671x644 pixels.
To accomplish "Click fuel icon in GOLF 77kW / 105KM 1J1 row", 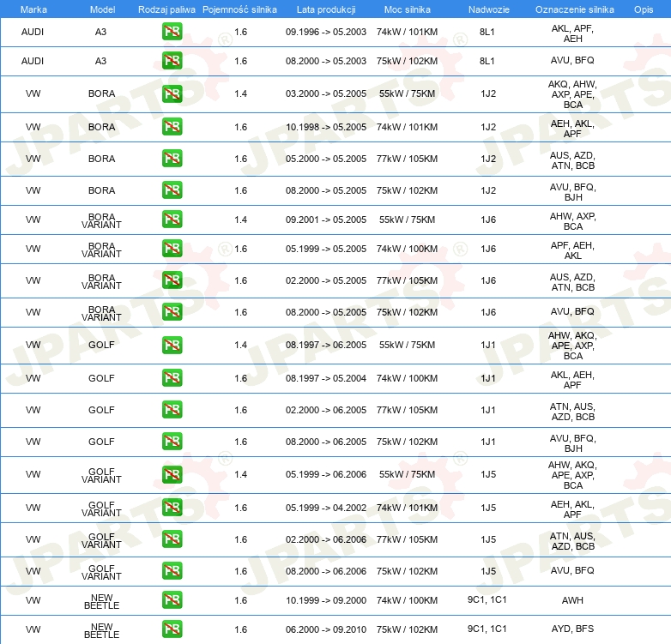I will [x=172, y=410].
